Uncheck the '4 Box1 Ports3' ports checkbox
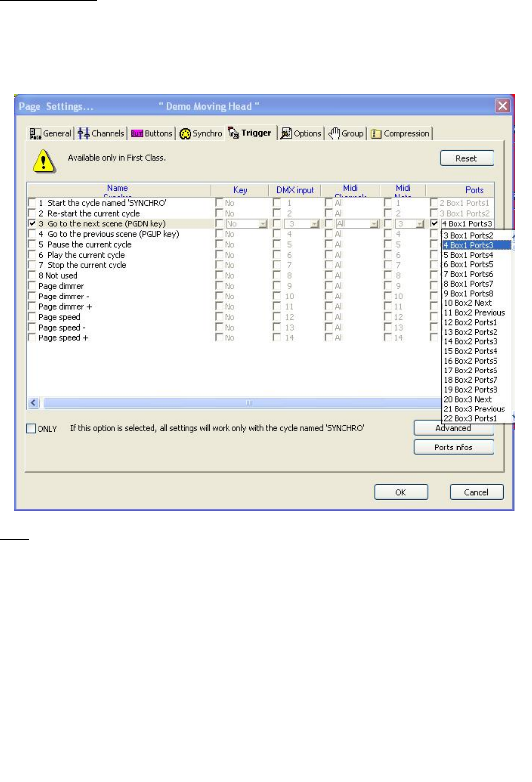This screenshot has width=532, height=782. (x=434, y=223)
